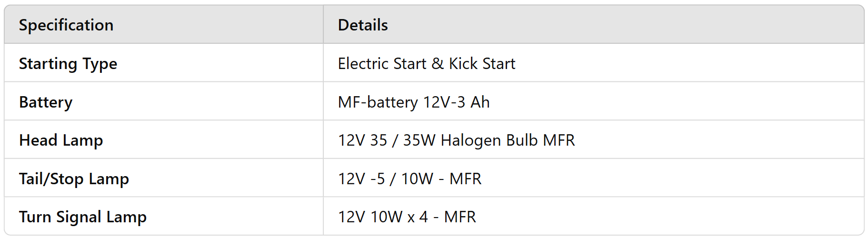The width and height of the screenshot is (868, 238).
Task: Click the Details column header
Action: tap(363, 25)
